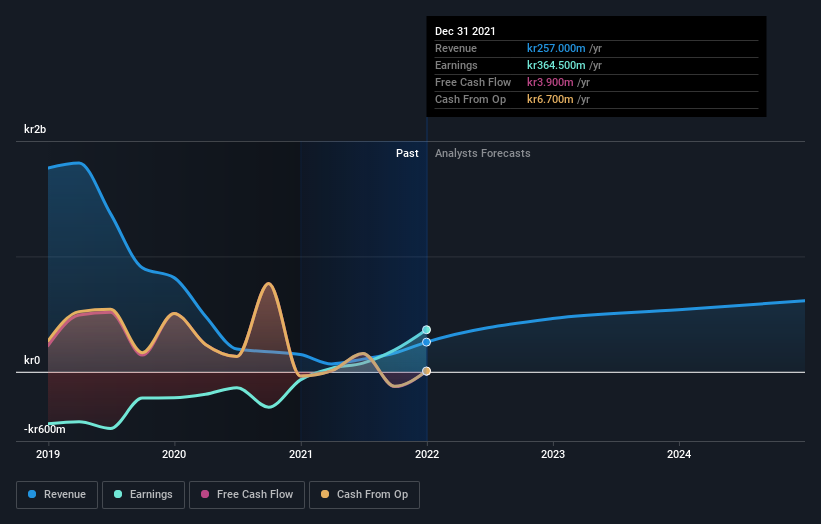The height and width of the screenshot is (524, 821).
Task: Click the 2021 x-axis label
Action: [x=301, y=454]
